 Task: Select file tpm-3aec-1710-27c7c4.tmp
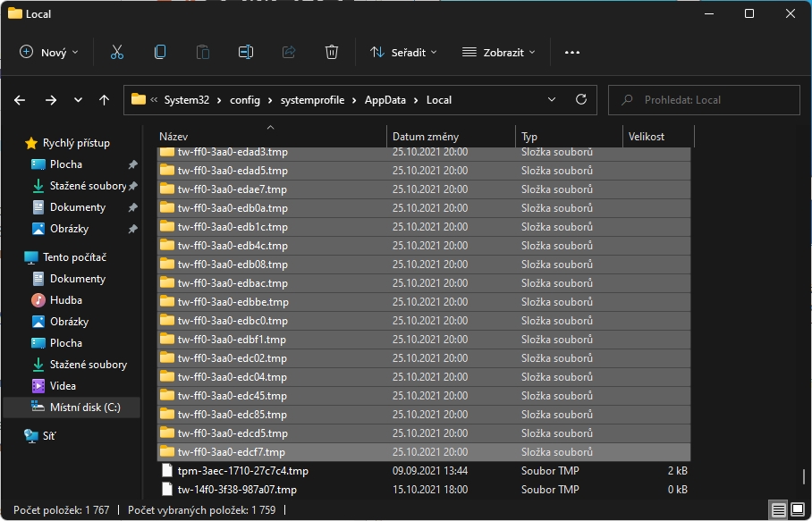click(x=242, y=471)
